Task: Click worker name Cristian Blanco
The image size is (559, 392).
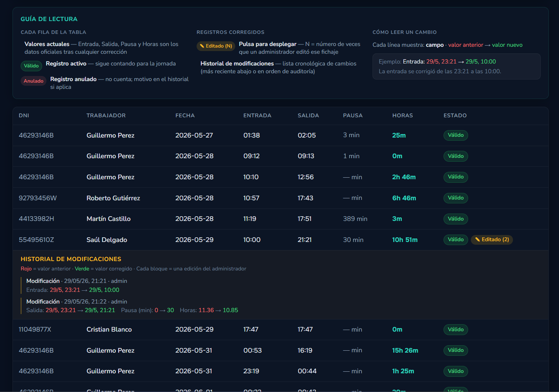Action: pyautogui.click(x=109, y=330)
